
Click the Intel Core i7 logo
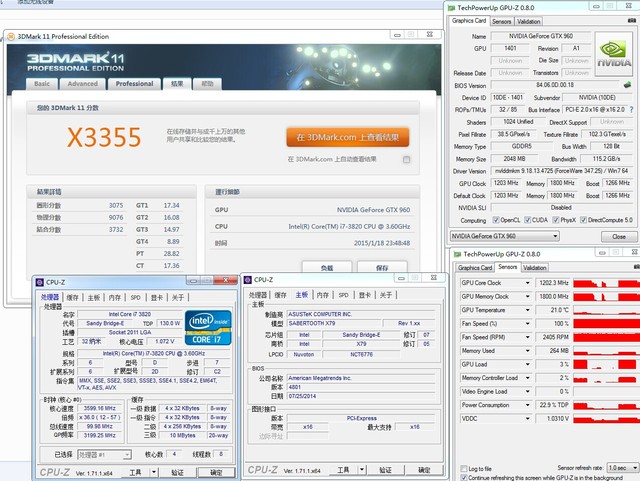(x=208, y=327)
